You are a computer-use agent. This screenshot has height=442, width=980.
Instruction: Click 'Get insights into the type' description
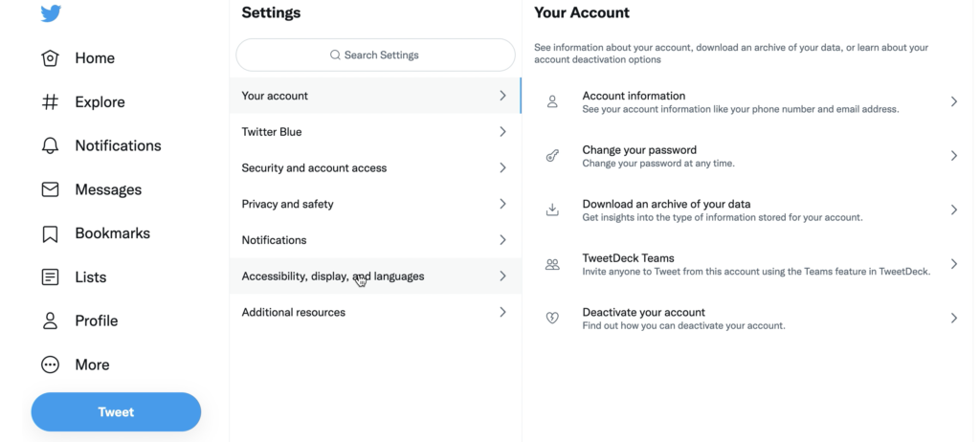click(x=723, y=217)
